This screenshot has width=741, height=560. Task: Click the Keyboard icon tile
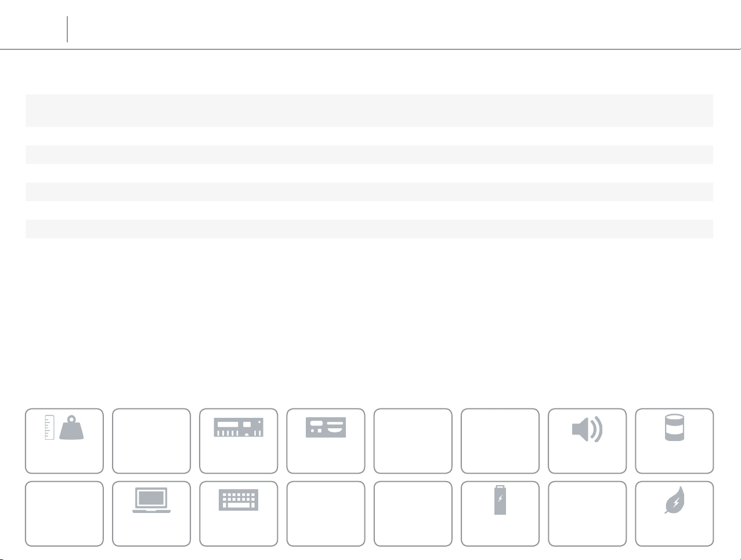(238, 500)
